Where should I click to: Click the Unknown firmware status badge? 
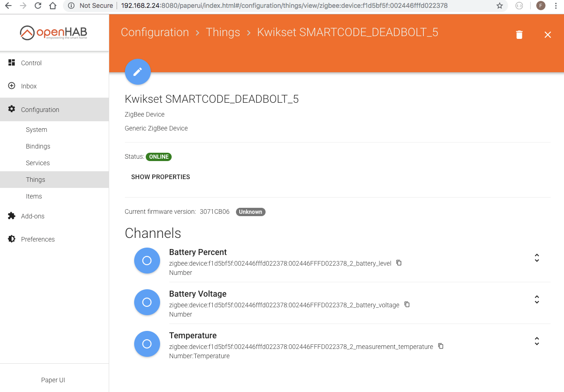[x=250, y=212]
